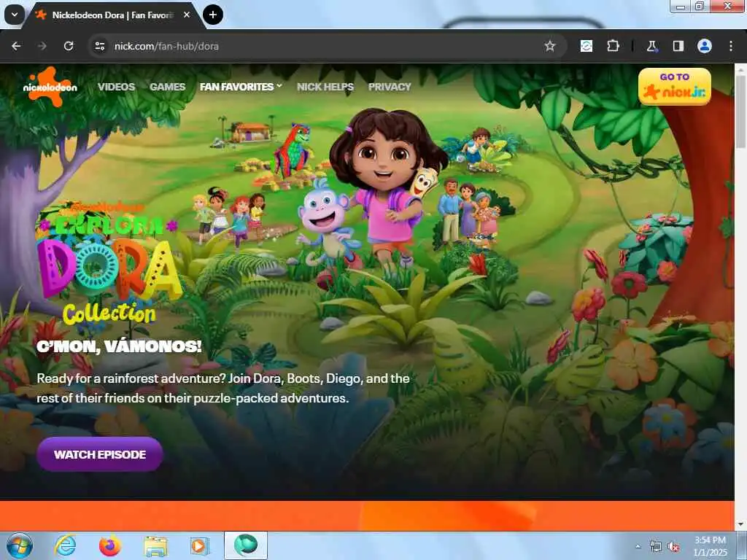This screenshot has width=747, height=560.
Task: Open Windows Media Player from taskbar
Action: pyautogui.click(x=199, y=545)
